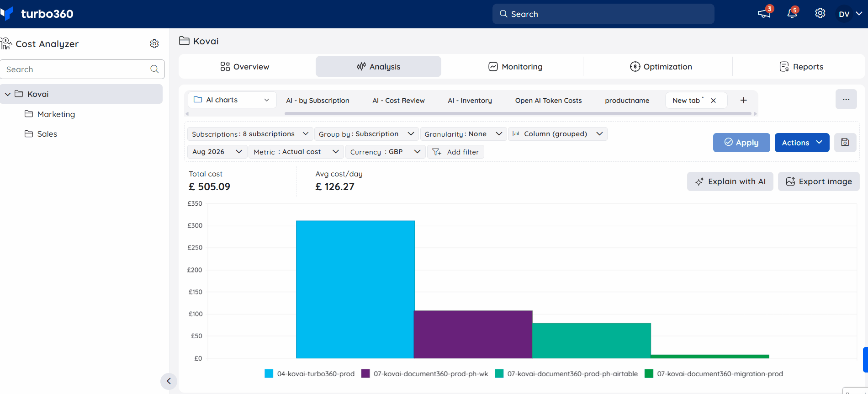Screen dimensions: 868x394
Task: Open the Metric Actual cost dropdown
Action: tap(296, 151)
